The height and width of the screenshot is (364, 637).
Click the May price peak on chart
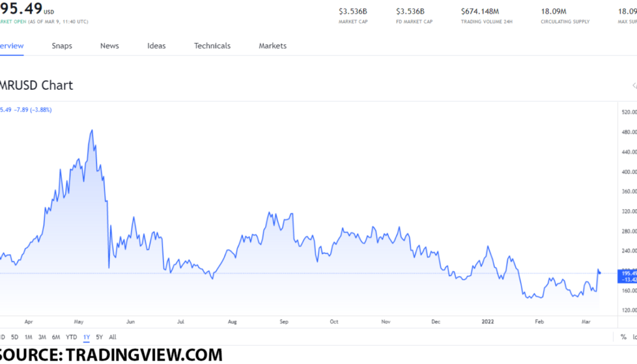pos(92,130)
